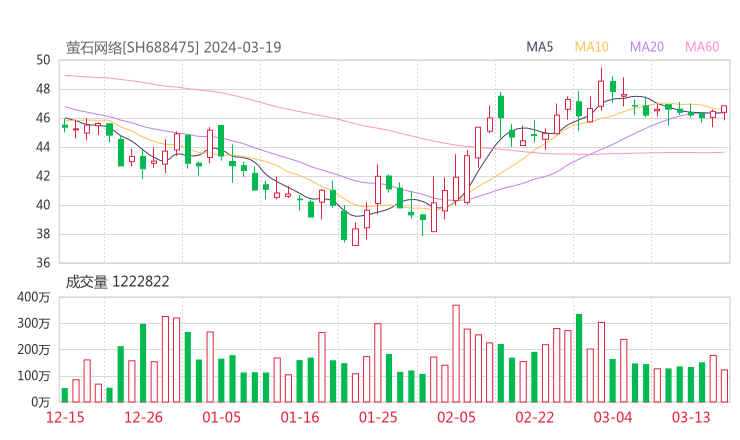The width and height of the screenshot is (740, 440).
Task: Click the date label 12-15
Action: pos(65,417)
